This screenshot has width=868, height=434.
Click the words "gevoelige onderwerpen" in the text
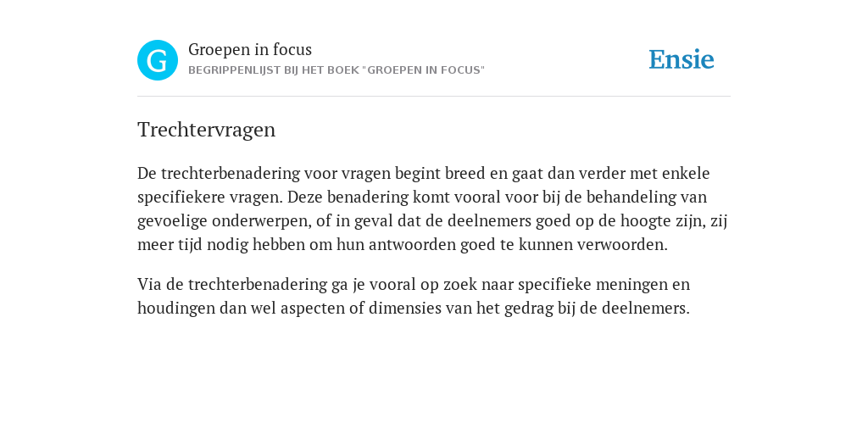coord(221,221)
